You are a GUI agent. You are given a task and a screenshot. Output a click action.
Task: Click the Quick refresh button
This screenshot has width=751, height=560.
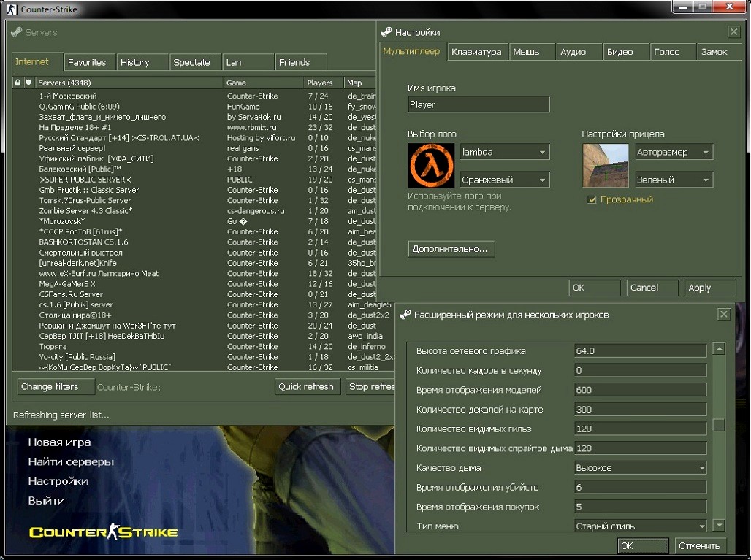[x=305, y=387]
